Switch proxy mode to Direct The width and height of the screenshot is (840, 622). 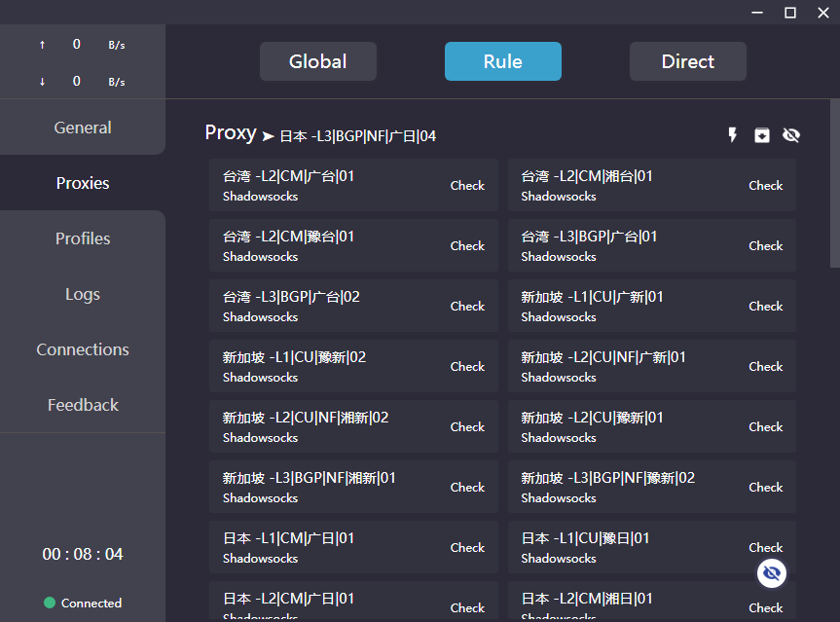pyautogui.click(x=687, y=61)
